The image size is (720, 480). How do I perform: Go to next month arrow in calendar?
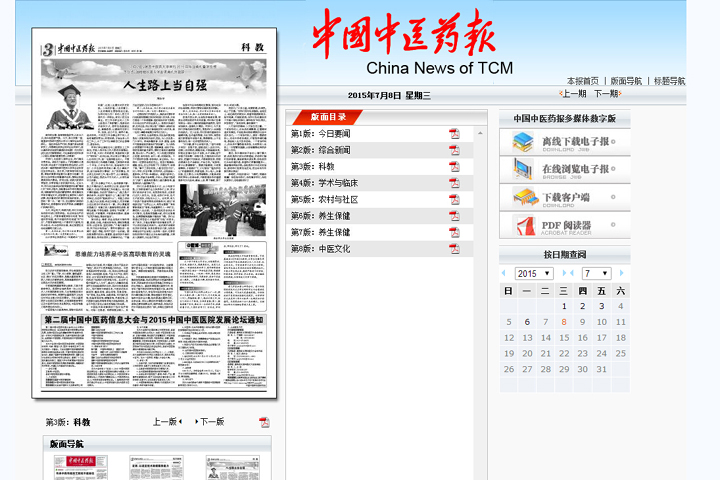coord(621,273)
